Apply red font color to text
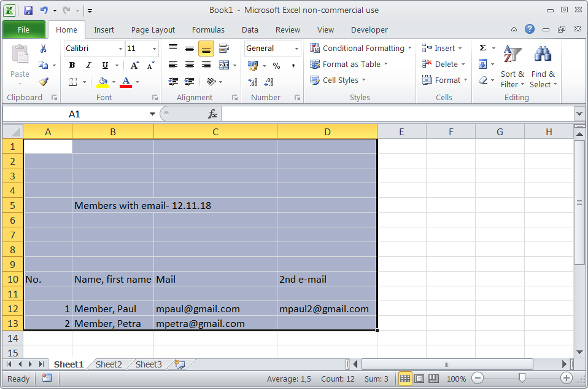 [126, 82]
